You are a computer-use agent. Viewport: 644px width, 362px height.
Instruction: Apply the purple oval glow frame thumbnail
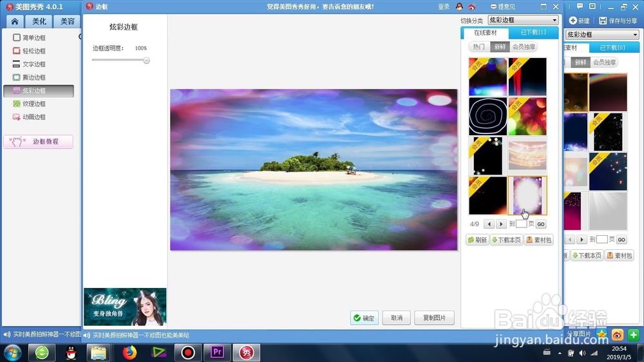pyautogui.click(x=527, y=196)
